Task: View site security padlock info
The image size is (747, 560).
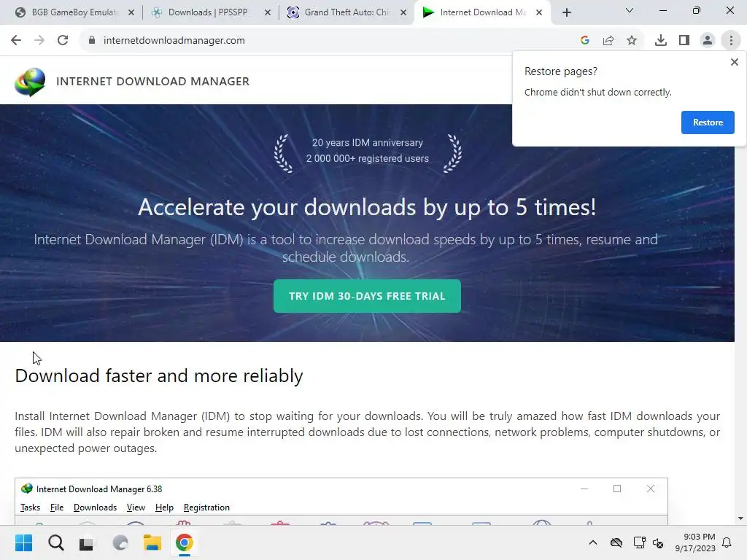Action: [92, 40]
